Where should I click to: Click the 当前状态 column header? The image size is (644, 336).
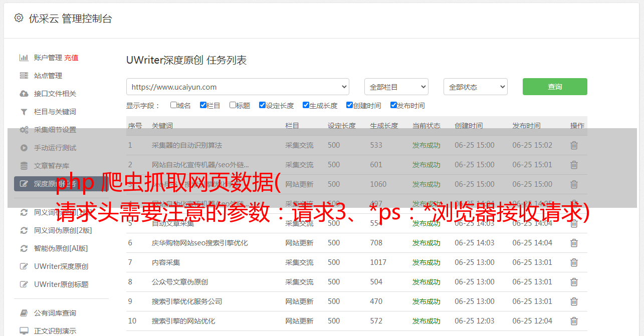(x=426, y=126)
